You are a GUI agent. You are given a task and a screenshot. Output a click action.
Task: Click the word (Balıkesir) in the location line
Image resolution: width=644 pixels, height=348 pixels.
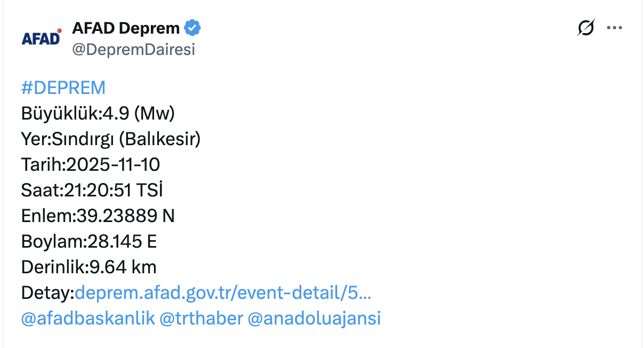click(160, 139)
